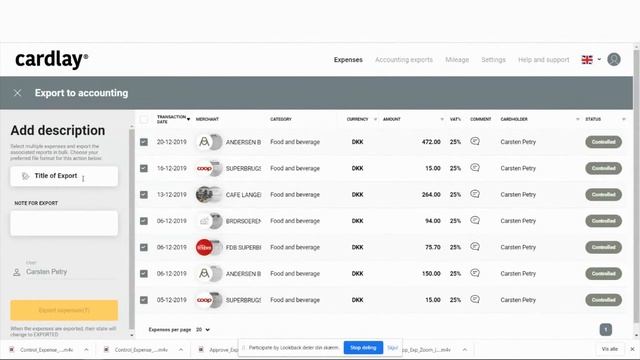Open the Expenses tab

[348, 60]
